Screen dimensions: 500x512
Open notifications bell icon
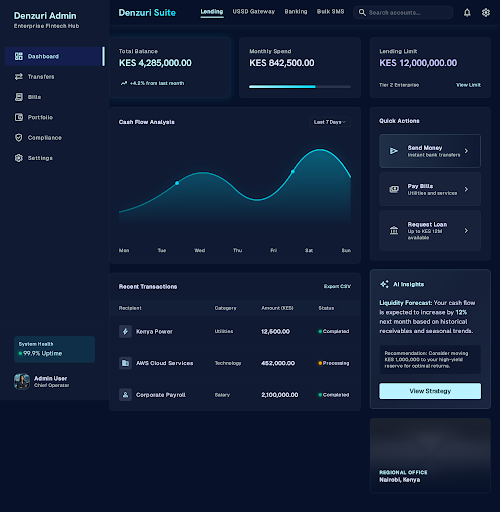467,13
